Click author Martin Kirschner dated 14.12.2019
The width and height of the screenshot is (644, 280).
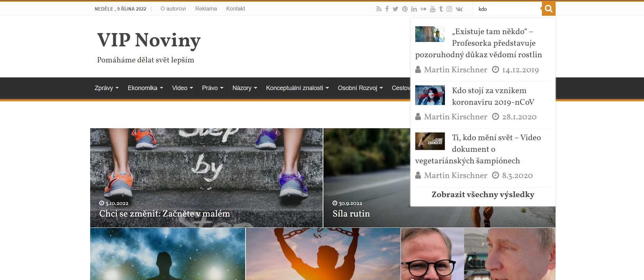click(456, 70)
